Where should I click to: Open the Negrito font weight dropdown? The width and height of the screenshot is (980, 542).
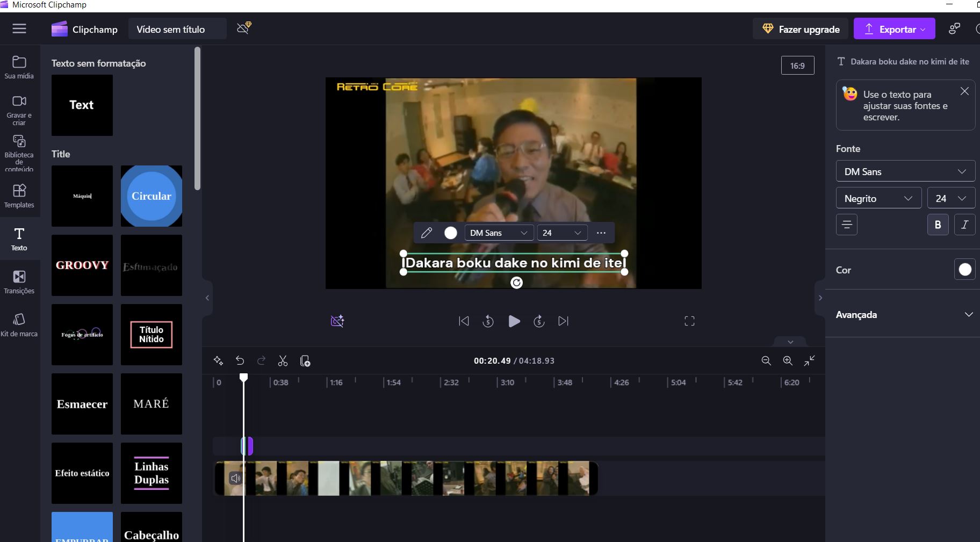[878, 198]
